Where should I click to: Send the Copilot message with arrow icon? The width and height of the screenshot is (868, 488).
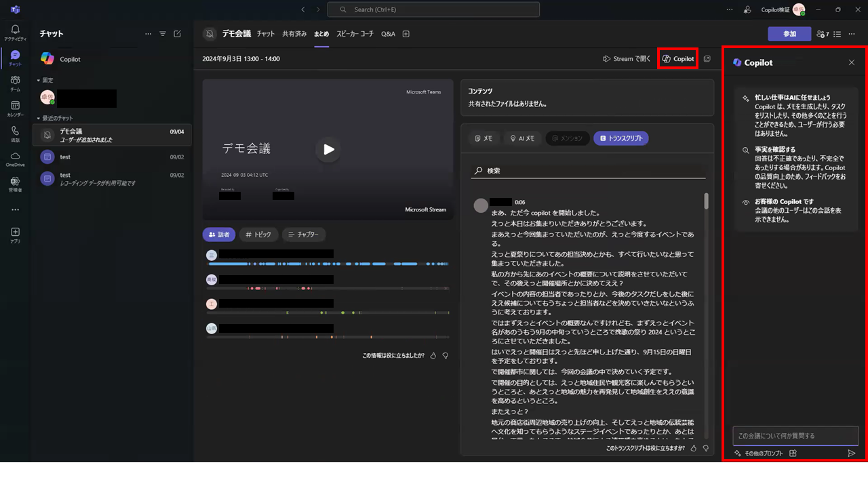[x=852, y=453]
